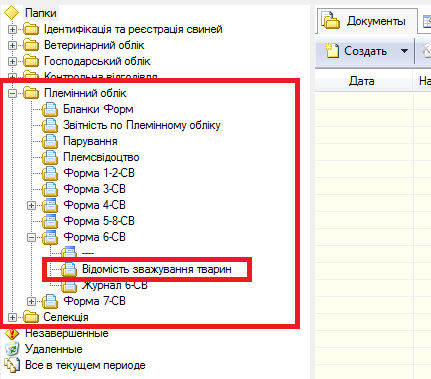Click the Незавершенные warning icon
This screenshot has height=379, width=431.
pyautogui.click(x=12, y=333)
